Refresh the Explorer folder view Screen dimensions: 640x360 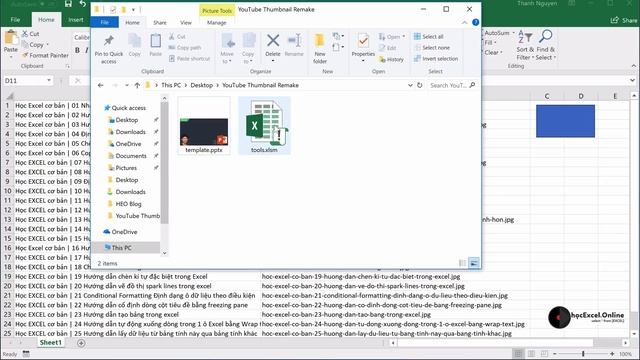coord(420,85)
